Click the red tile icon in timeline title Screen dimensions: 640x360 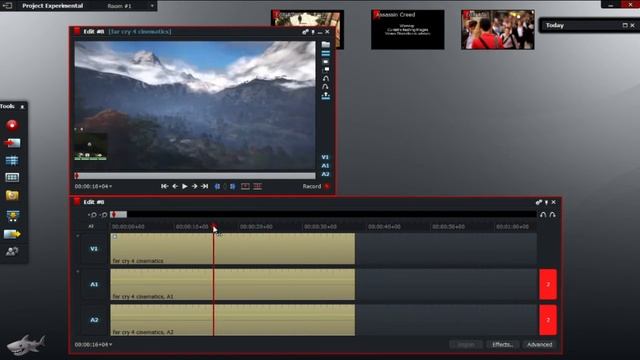click(x=77, y=202)
